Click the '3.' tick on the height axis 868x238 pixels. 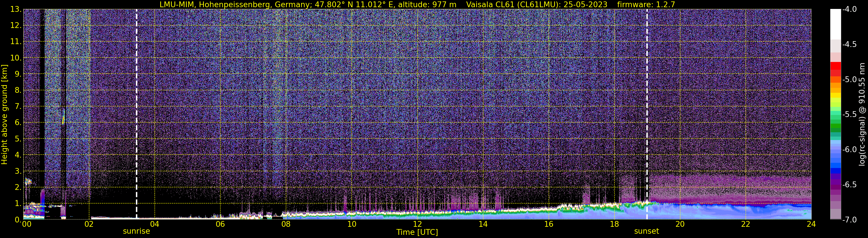[18, 171]
